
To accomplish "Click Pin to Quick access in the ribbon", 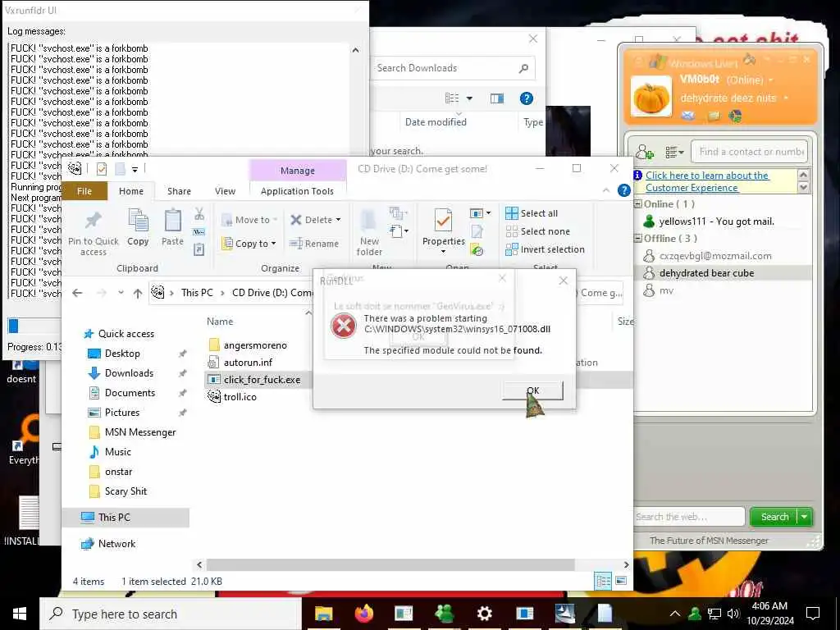I will pos(94,233).
